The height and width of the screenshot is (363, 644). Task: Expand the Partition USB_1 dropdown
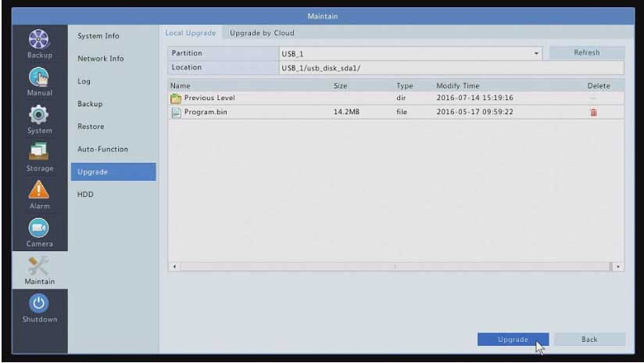point(536,53)
